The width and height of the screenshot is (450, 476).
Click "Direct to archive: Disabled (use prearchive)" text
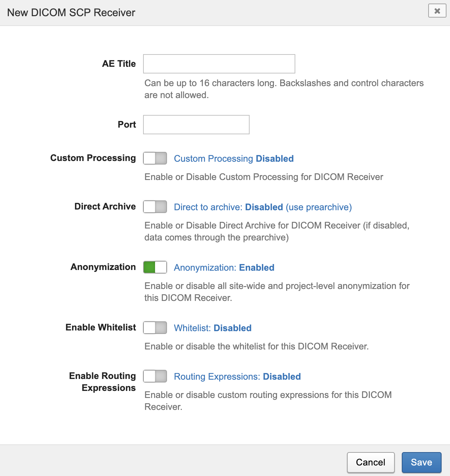point(263,207)
